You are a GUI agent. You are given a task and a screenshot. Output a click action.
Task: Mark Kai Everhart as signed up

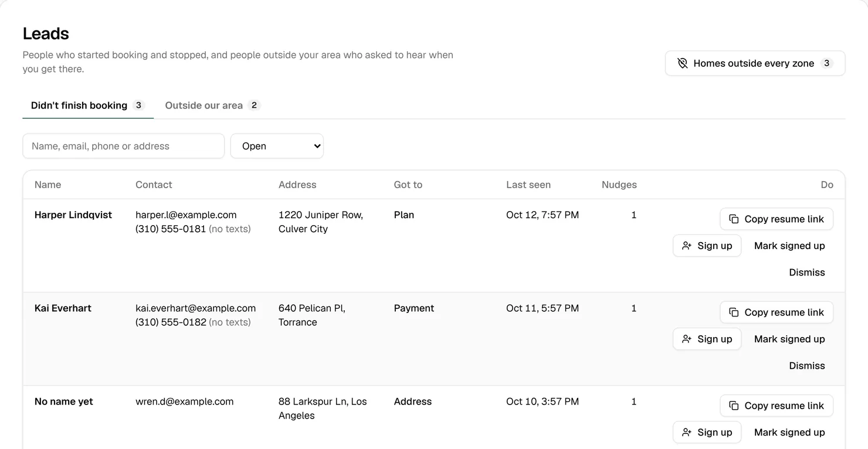click(789, 339)
